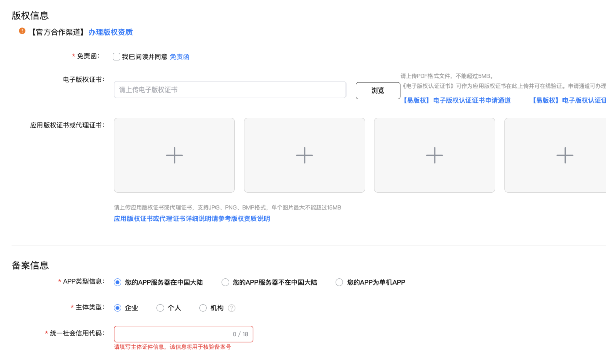Viewport: 606px width, 364px height.
Task: Select 您的APP为单机APP radio option
Action: [339, 282]
